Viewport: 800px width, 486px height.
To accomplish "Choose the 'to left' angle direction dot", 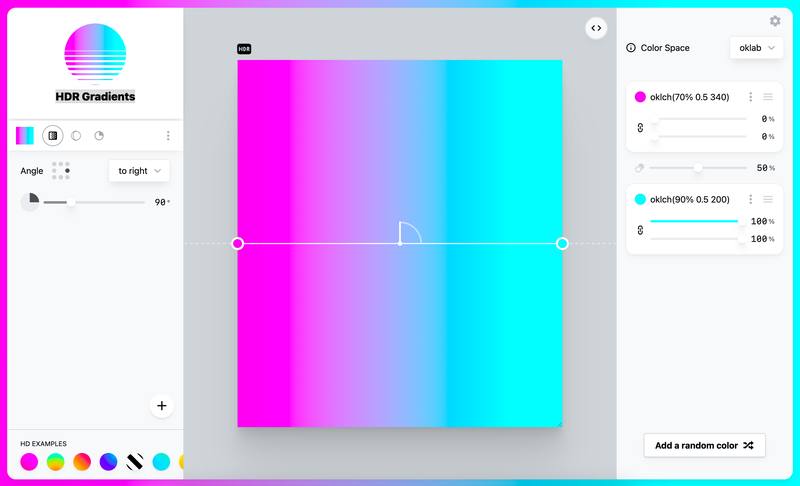I will tap(55, 170).
